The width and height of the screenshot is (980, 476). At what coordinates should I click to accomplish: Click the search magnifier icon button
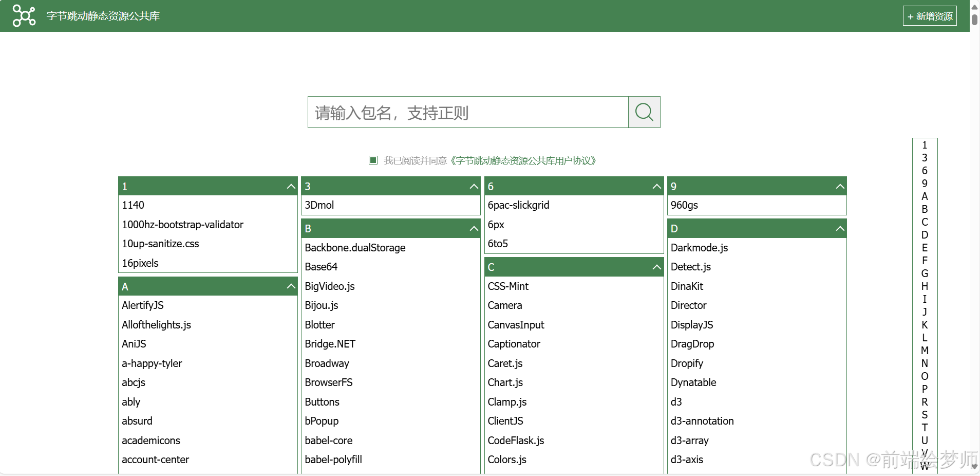click(x=644, y=112)
